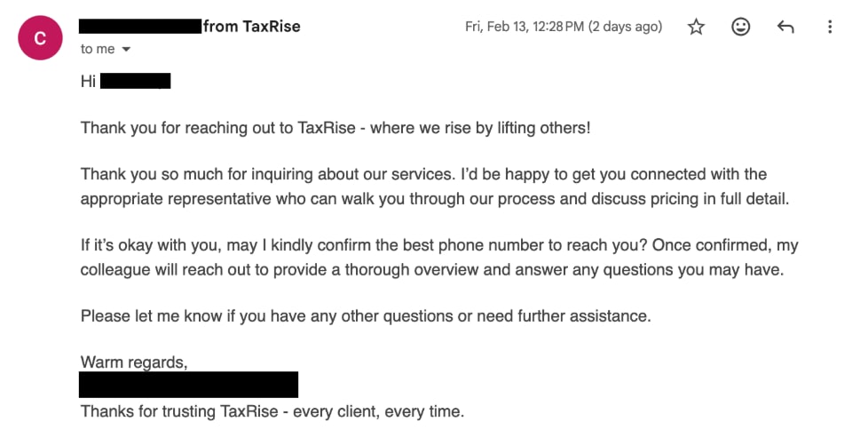Click the "from TaxRise" sender name
The width and height of the screenshot is (868, 446).
(252, 27)
